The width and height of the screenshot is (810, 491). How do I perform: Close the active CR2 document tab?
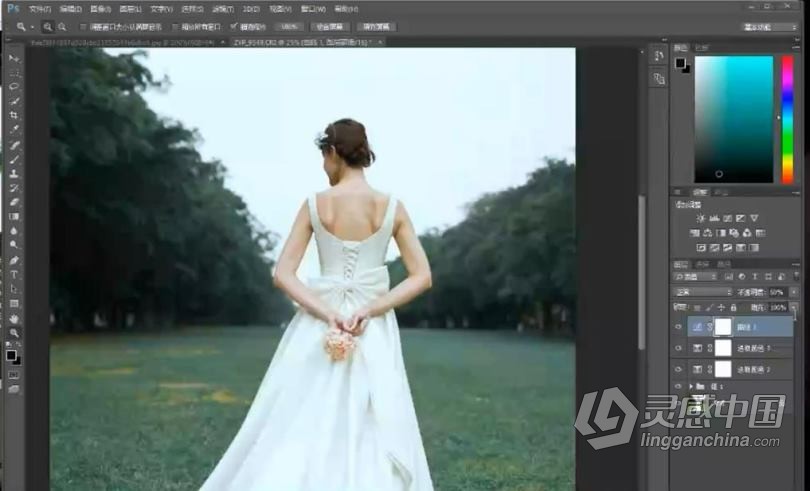tap(379, 42)
